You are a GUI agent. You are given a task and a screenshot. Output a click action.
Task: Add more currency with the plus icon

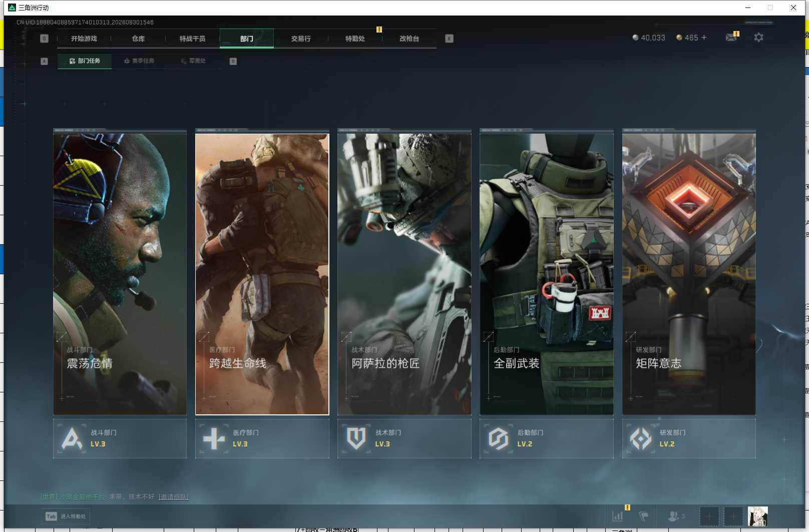[704, 38]
